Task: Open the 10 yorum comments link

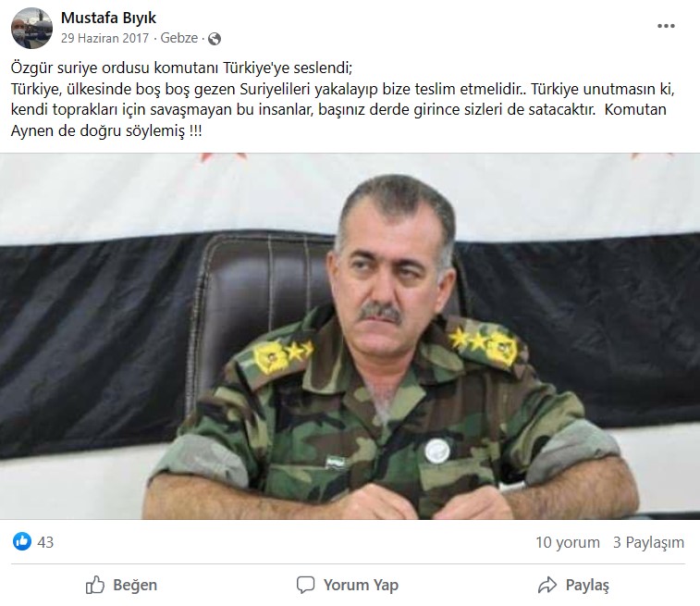Action: (x=568, y=542)
